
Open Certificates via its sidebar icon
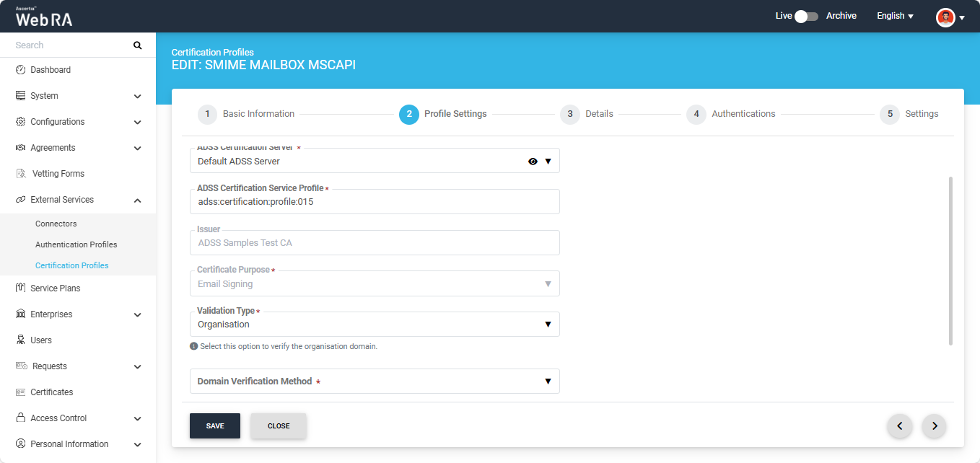click(x=21, y=392)
